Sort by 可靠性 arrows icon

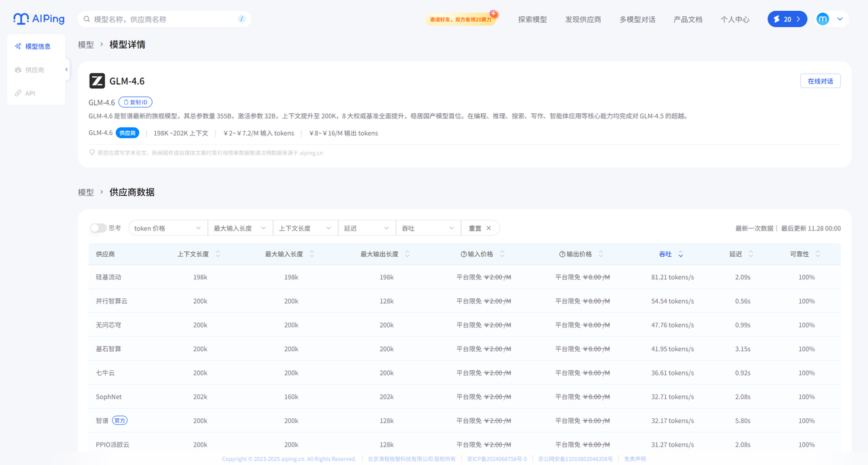pyautogui.click(x=818, y=254)
